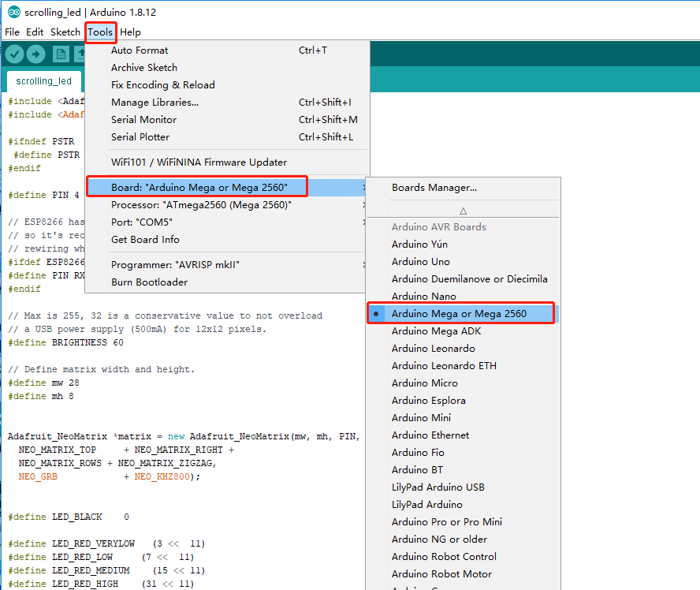Image resolution: width=700 pixels, height=590 pixels.
Task: Select Arduino Mini board
Action: (463, 417)
